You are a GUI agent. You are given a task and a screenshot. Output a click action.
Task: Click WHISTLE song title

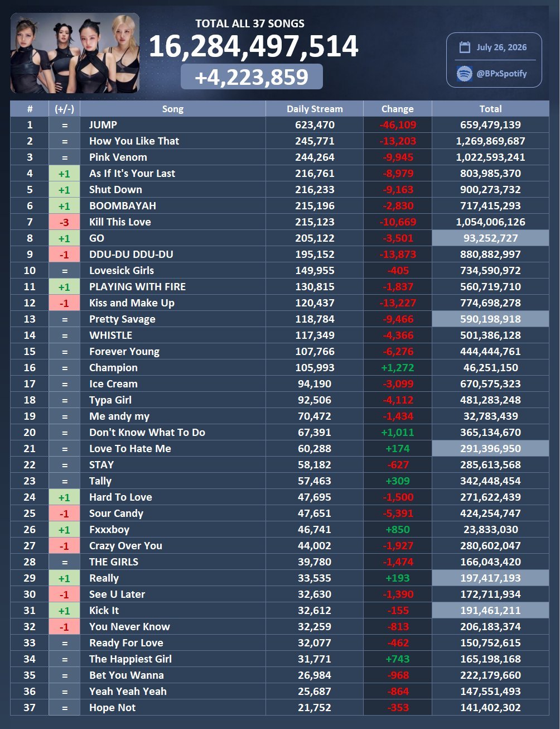coord(110,335)
